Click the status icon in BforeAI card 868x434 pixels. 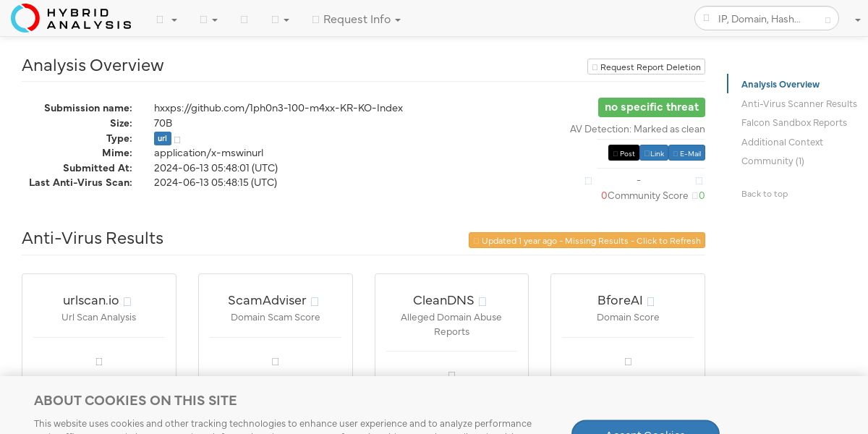[x=628, y=362]
